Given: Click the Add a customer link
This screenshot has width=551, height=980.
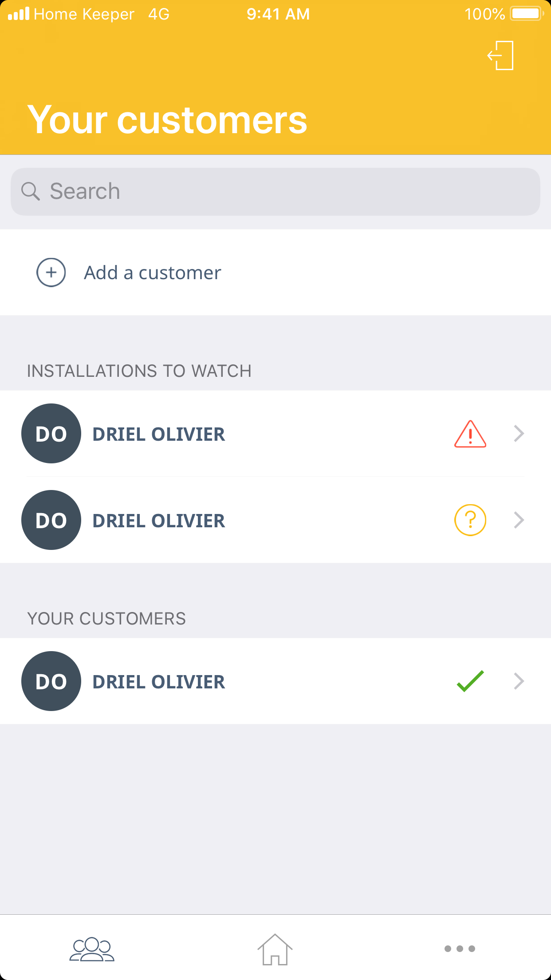Looking at the screenshot, I should [153, 273].
